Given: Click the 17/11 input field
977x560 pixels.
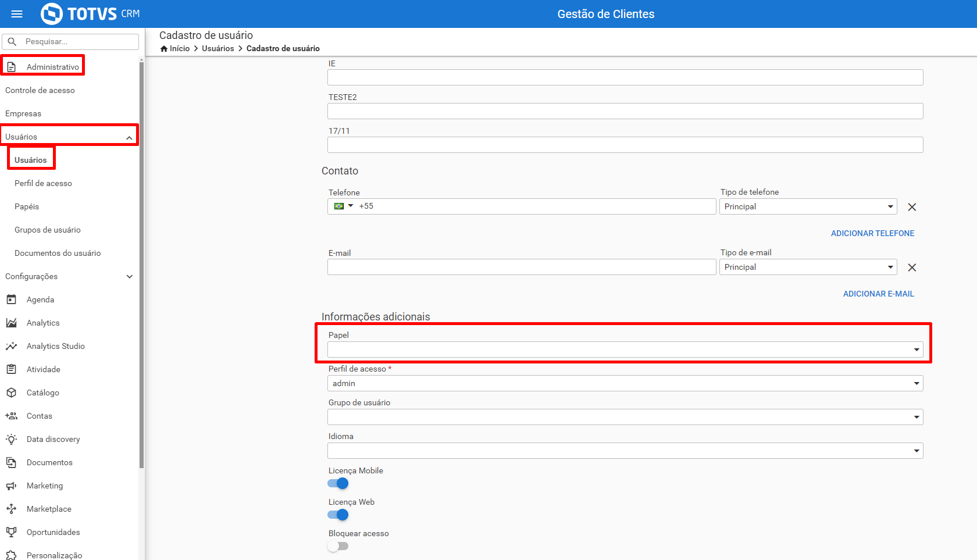Looking at the screenshot, I should pos(625,145).
